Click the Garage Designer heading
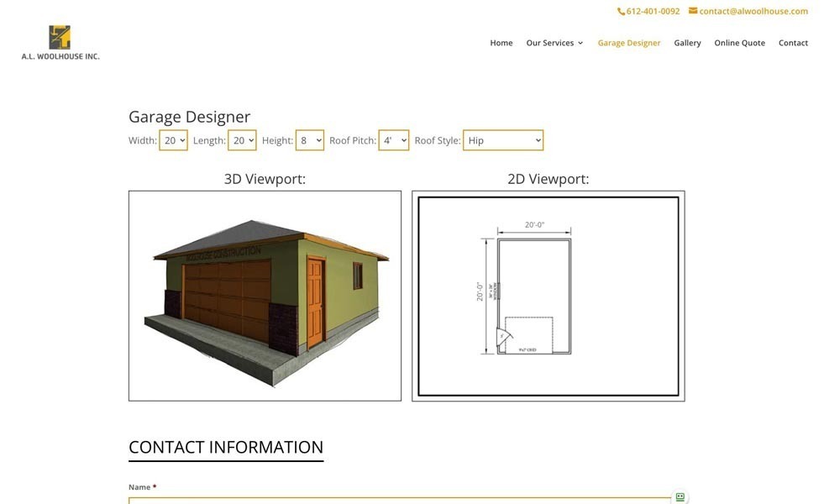 coord(189,117)
